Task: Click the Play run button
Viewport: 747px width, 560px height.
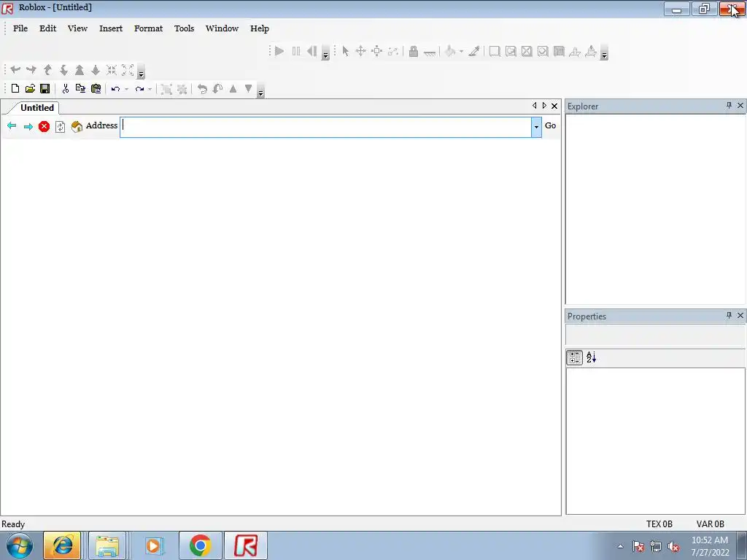Action: [x=279, y=51]
